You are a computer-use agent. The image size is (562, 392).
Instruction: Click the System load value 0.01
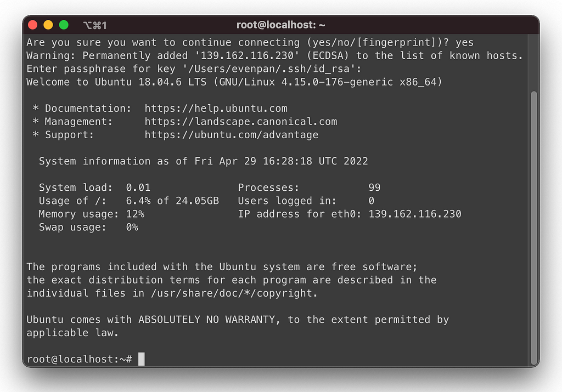(x=138, y=188)
